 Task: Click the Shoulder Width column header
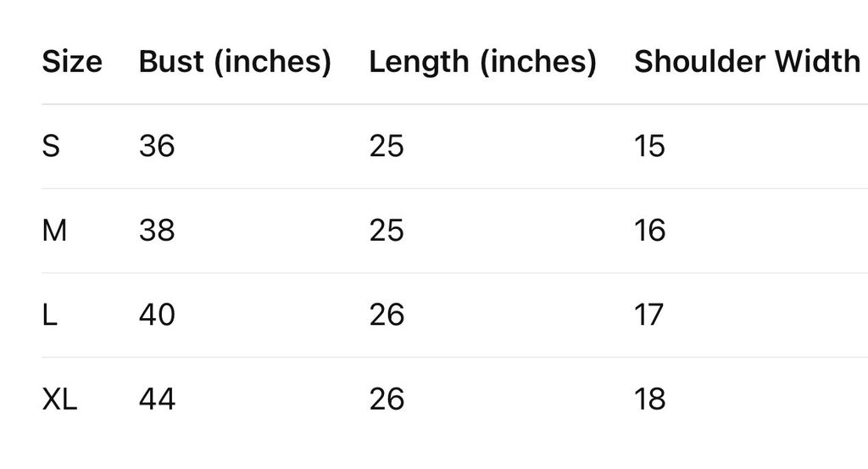747,62
